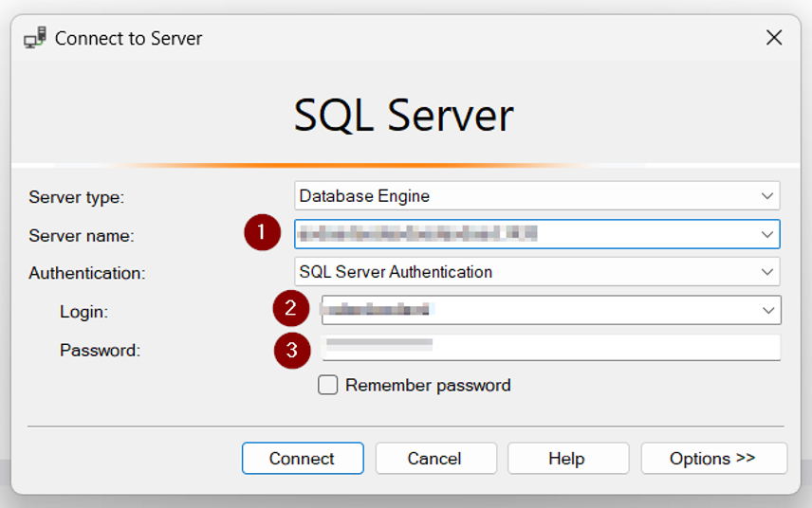Click the red number 2 marker
812x508 pixels.
click(292, 309)
